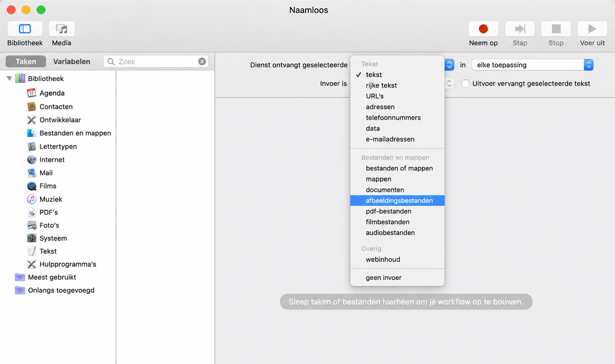The height and width of the screenshot is (364, 615).
Task: Click the yellow minimize window button
Action: tap(26, 10)
